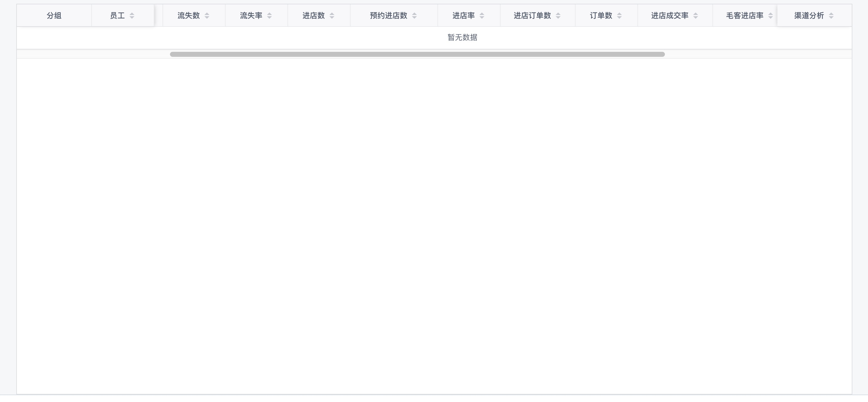Screen dimensions: 868x402
Task: Click the sort icon next to 预约进店数
Action: (x=415, y=15)
